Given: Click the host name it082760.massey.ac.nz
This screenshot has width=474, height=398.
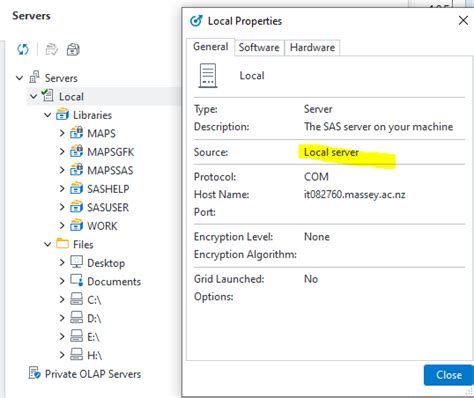Looking at the screenshot, I should [355, 194].
